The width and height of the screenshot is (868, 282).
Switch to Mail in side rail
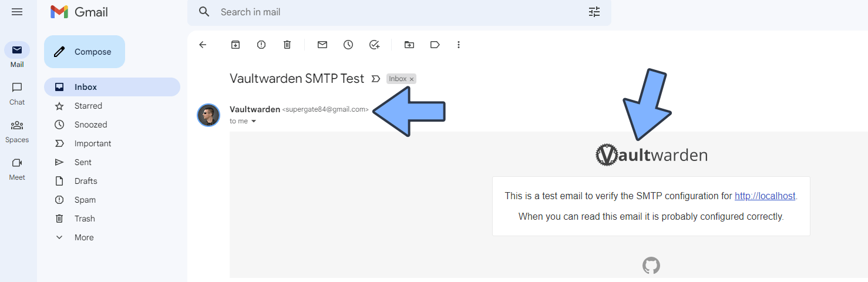pos(17,56)
